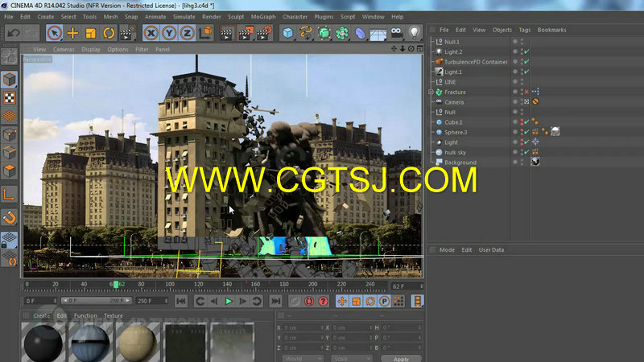Render to Picture Viewer
Image resolution: width=644 pixels, height=362 pixels.
click(x=246, y=33)
